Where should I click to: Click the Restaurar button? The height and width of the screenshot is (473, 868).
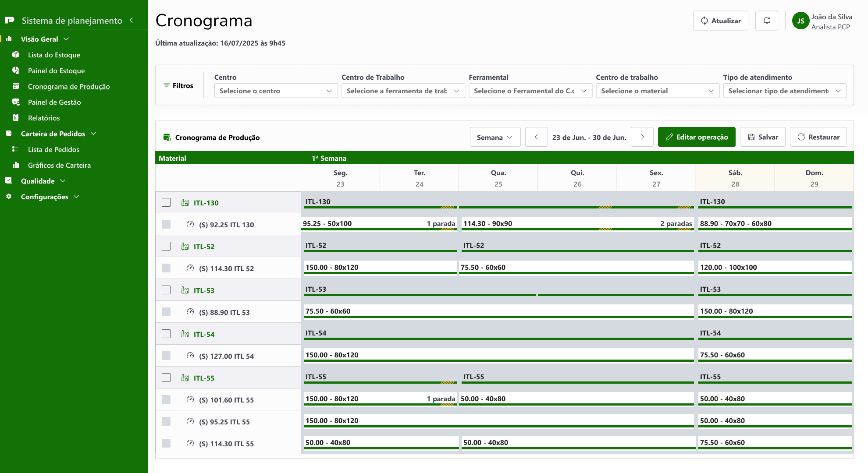[818, 137]
